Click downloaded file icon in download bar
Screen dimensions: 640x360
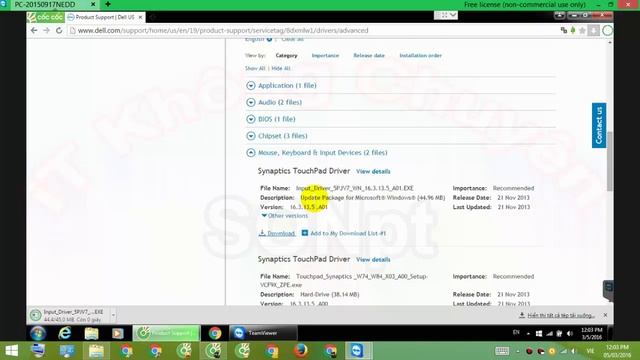36,315
